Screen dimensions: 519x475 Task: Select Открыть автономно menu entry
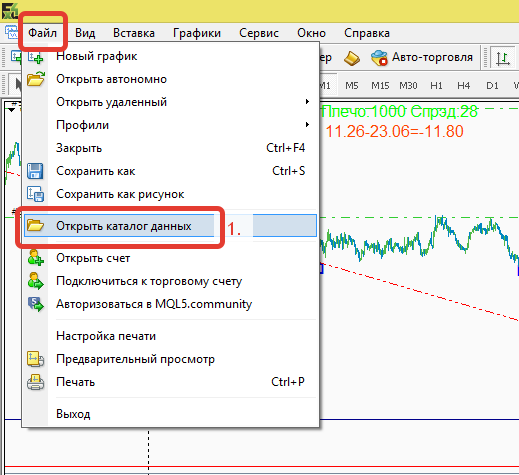coord(170,79)
